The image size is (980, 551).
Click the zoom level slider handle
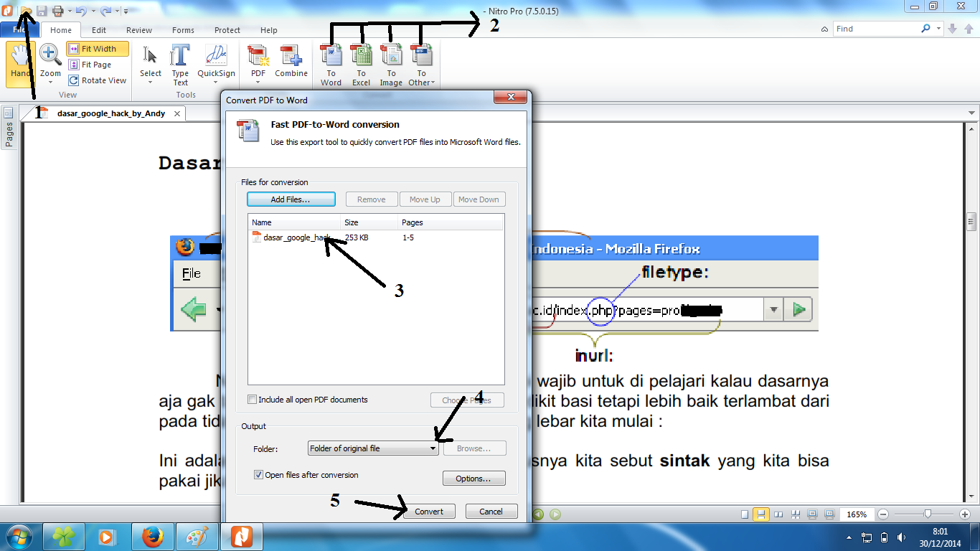928,514
